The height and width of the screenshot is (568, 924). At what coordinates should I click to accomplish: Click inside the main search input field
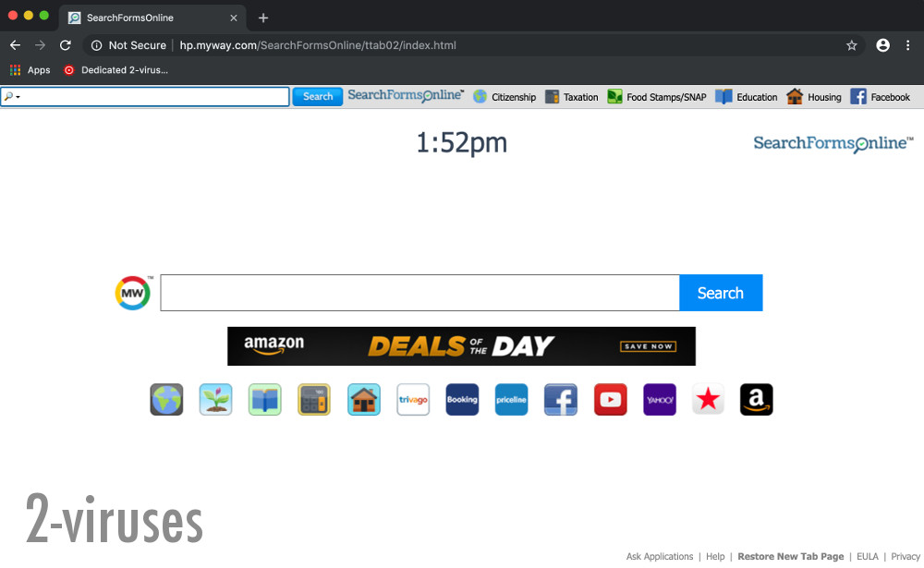point(416,293)
